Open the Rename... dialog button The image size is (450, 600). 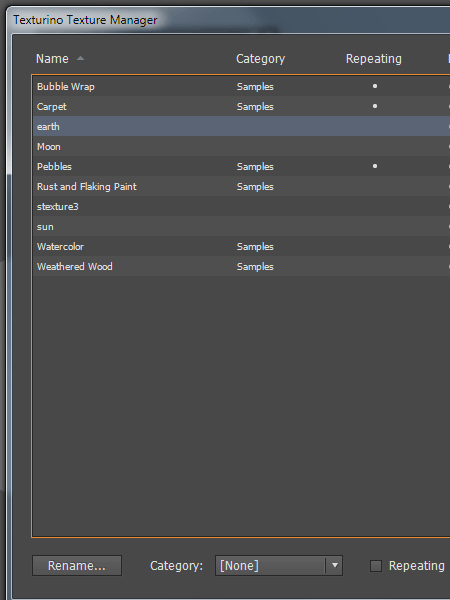click(x=77, y=566)
